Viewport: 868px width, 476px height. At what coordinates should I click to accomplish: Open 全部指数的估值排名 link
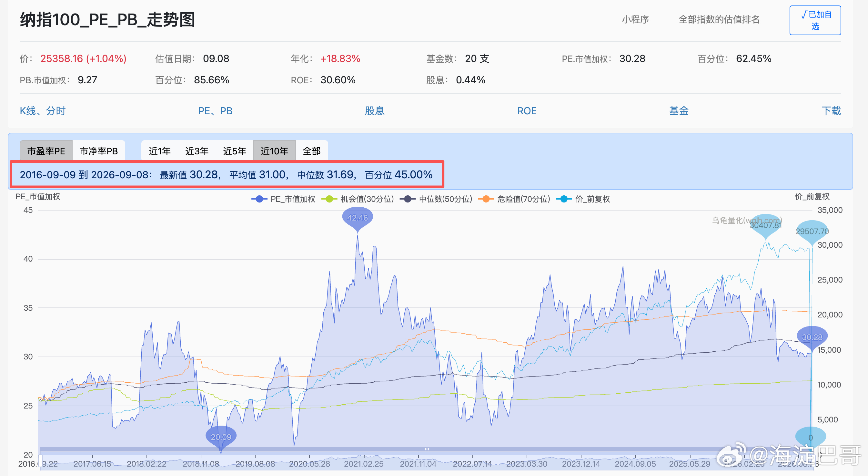(x=719, y=19)
